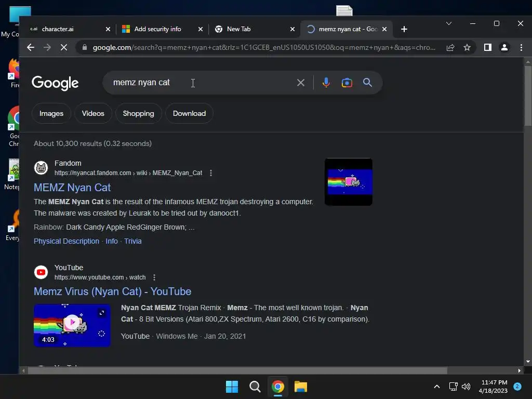Open Nyan Cat thumbnail in Fandom result
The height and width of the screenshot is (399, 532).
coord(349,182)
